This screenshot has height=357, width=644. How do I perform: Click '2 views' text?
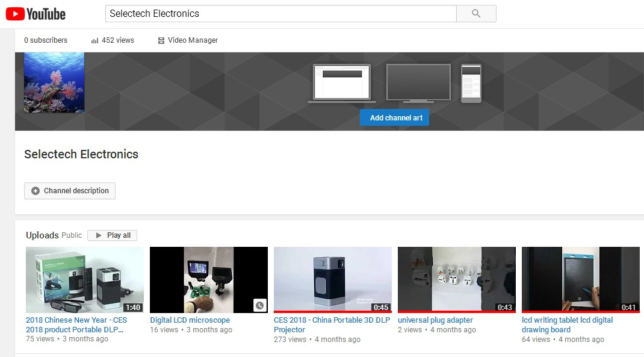coord(409,330)
